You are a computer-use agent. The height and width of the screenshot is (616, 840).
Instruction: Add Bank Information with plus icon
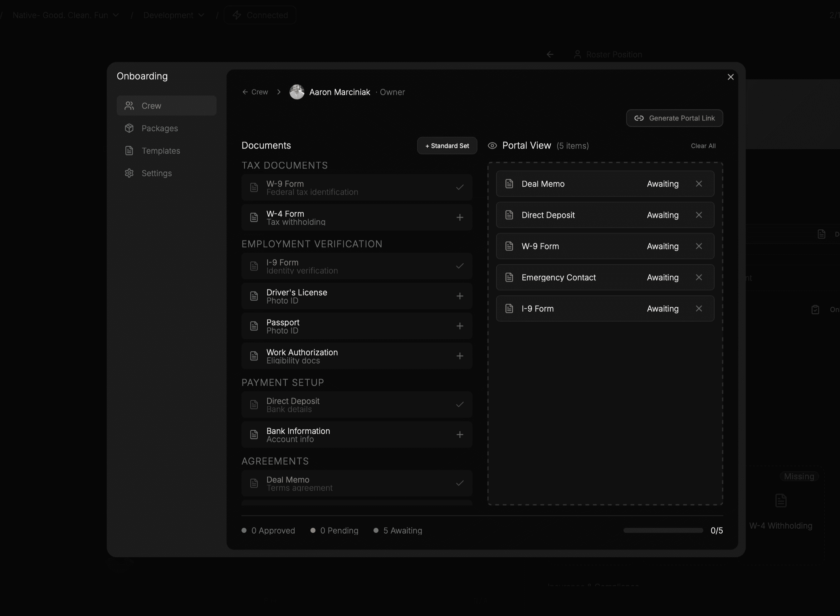pyautogui.click(x=460, y=435)
